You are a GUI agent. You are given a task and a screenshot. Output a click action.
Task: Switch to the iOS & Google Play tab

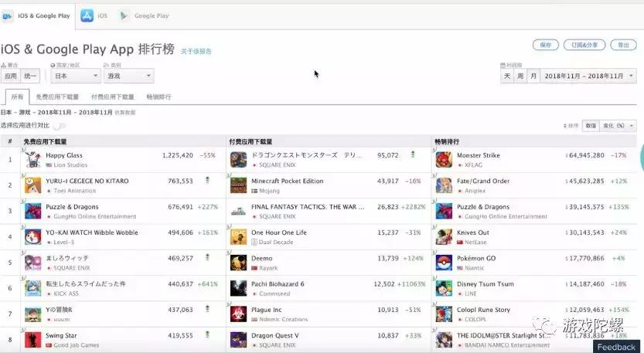pyautogui.click(x=37, y=16)
